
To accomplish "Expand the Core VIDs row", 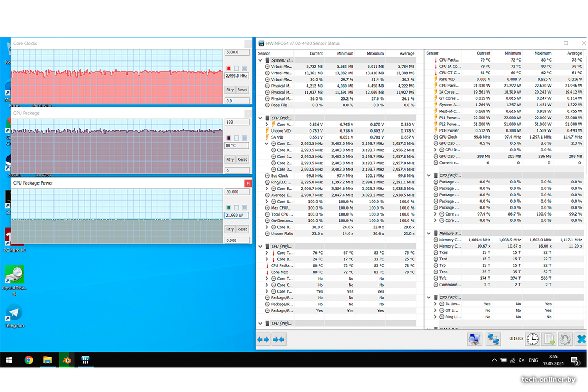I will 267,125.
